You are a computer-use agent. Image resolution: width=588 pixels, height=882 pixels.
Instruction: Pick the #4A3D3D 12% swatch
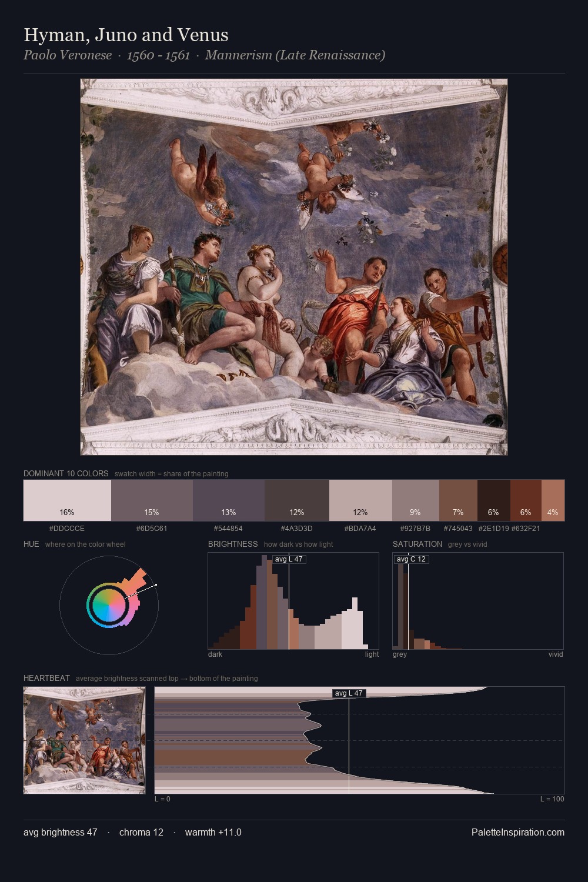coord(297,500)
